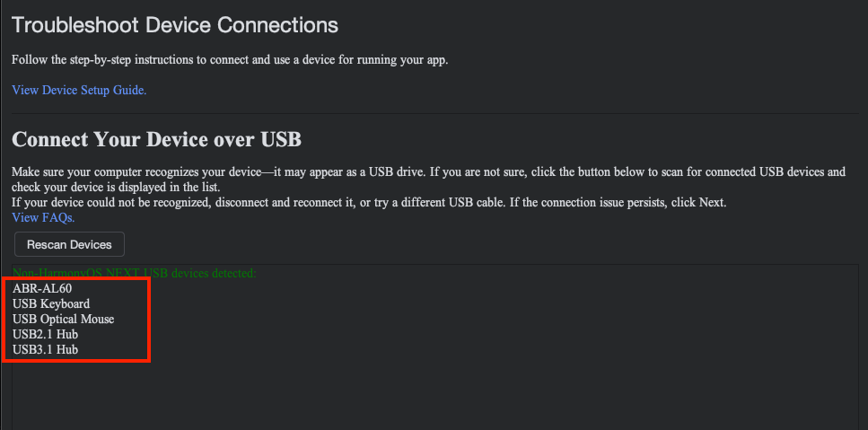The image size is (868, 430).
Task: Select the USB Keyboard entry
Action: click(x=51, y=303)
